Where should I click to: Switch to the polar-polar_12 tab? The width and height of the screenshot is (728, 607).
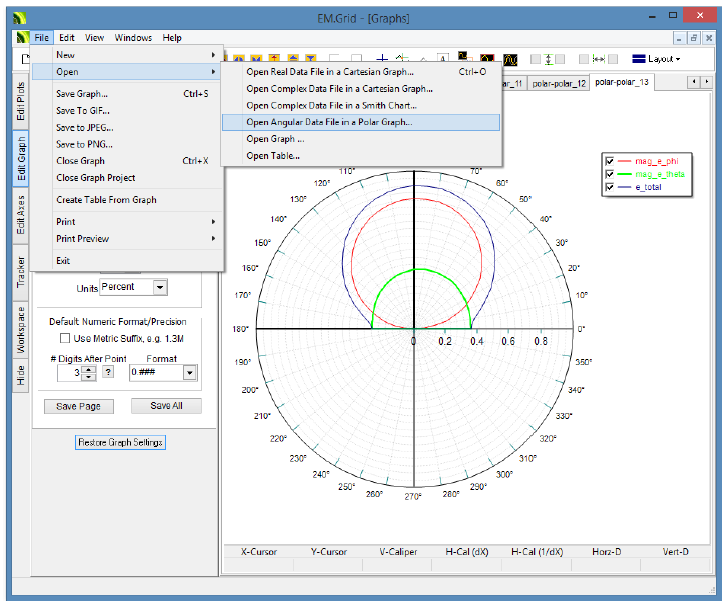coord(558,83)
